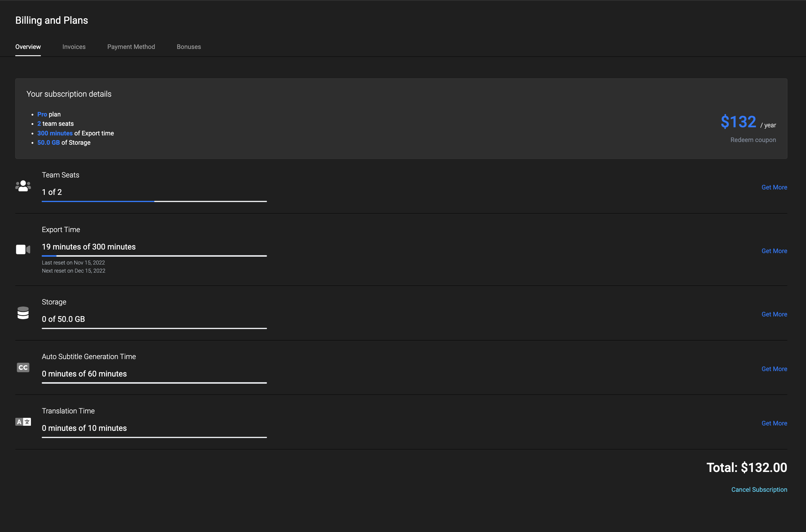Click the Pro plan link text
Image resolution: width=806 pixels, height=532 pixels.
click(42, 114)
